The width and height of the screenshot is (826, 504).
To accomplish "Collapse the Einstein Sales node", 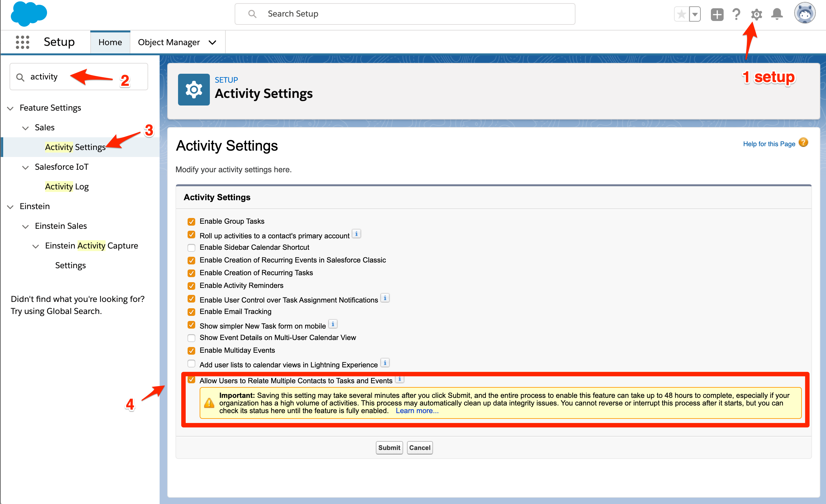I will tap(25, 227).
